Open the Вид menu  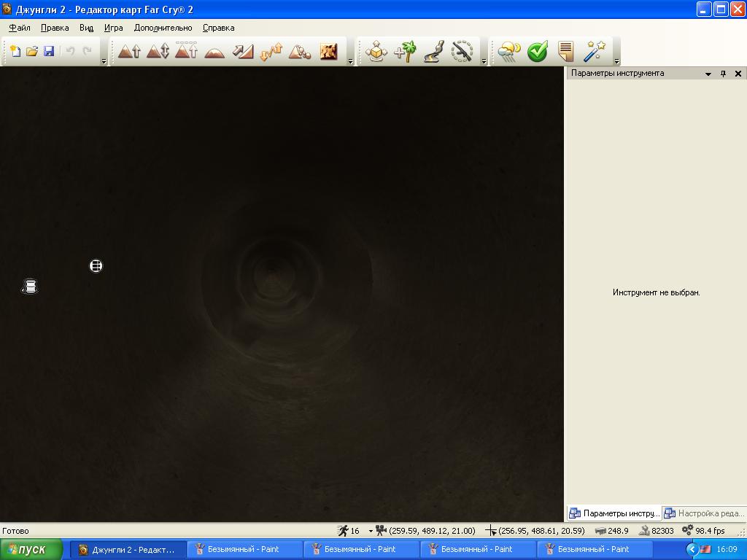[x=86, y=28]
